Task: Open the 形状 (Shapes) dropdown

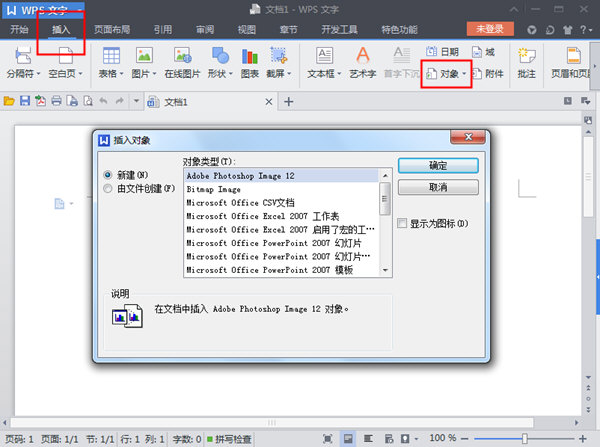Action: coord(226,75)
